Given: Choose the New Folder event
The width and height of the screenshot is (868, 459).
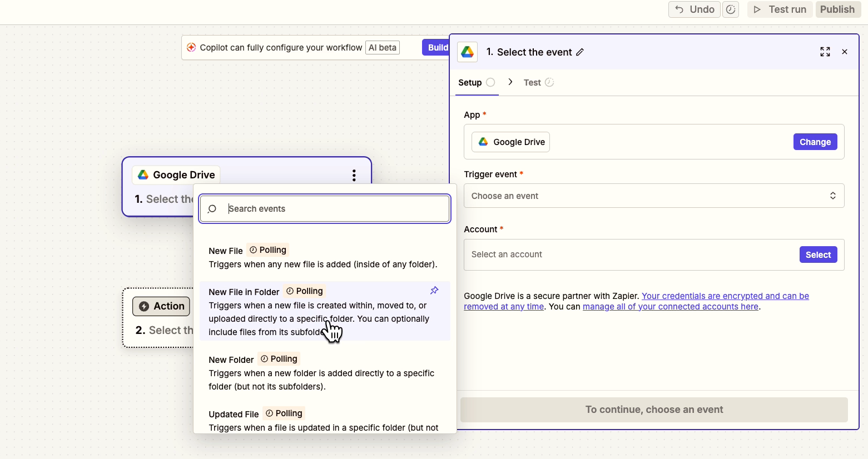Looking at the screenshot, I should (x=325, y=372).
